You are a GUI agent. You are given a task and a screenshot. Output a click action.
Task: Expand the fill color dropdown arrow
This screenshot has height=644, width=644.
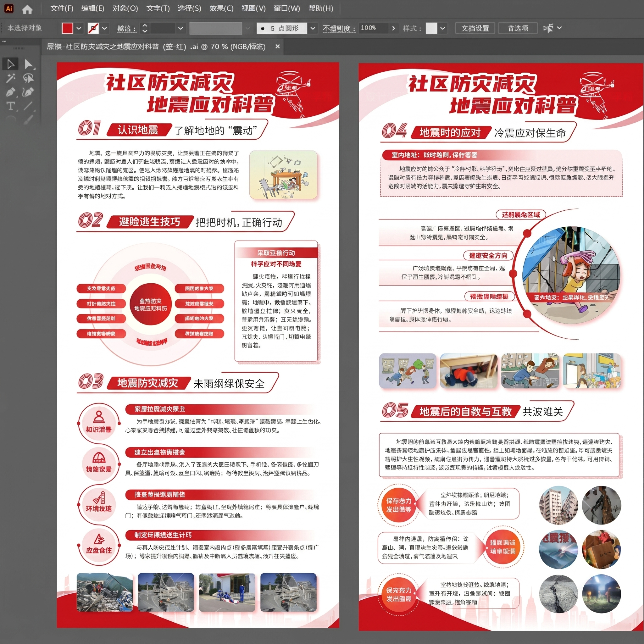click(x=79, y=28)
